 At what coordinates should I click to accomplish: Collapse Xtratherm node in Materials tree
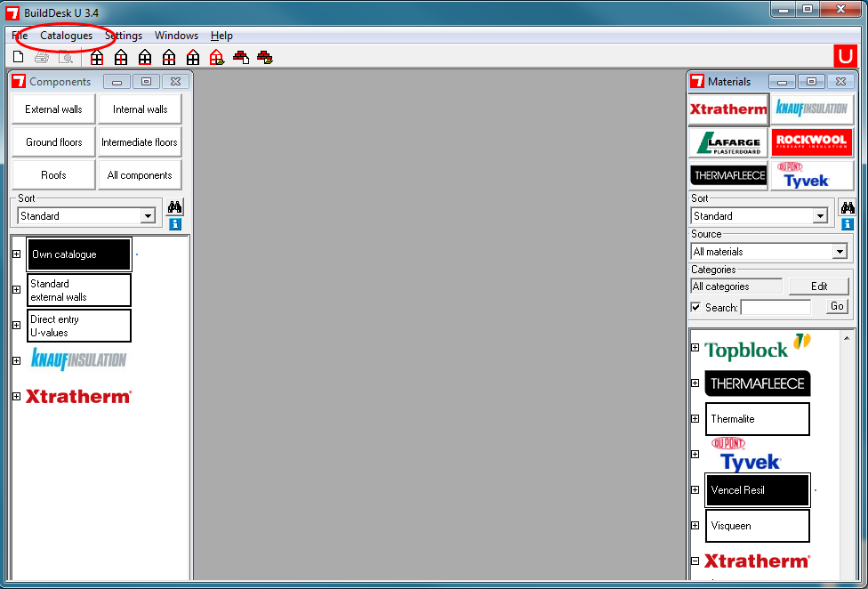click(x=695, y=561)
